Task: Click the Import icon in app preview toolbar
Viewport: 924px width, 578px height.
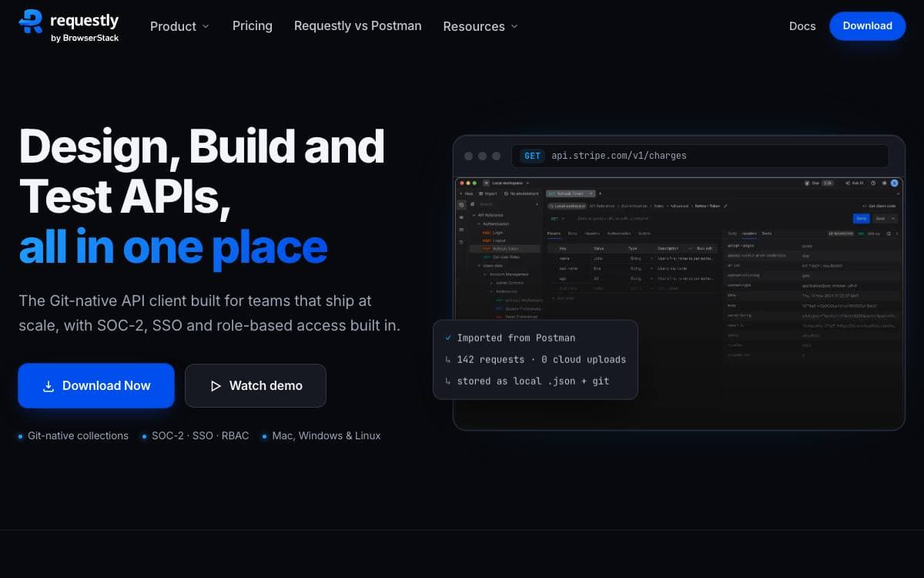Action: (480, 193)
